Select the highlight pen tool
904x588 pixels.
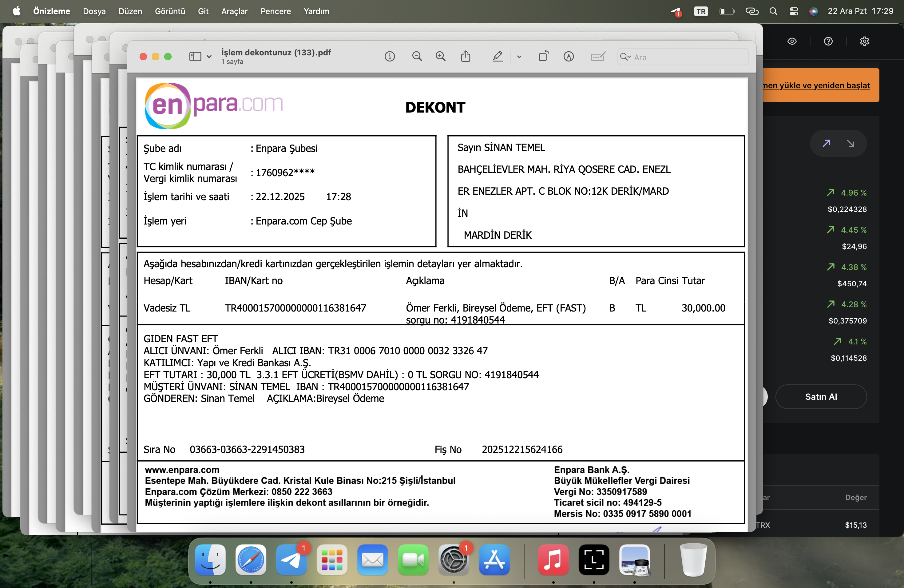tap(498, 57)
